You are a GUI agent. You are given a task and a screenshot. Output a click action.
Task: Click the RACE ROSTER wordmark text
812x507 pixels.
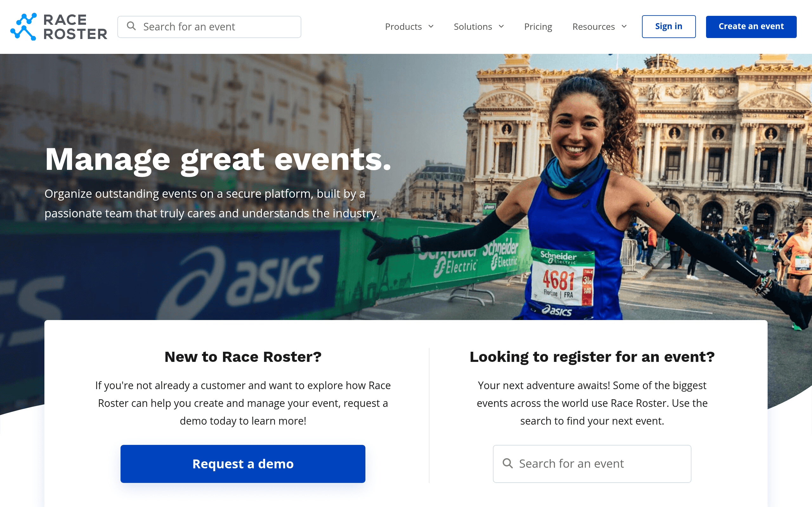coord(75,27)
